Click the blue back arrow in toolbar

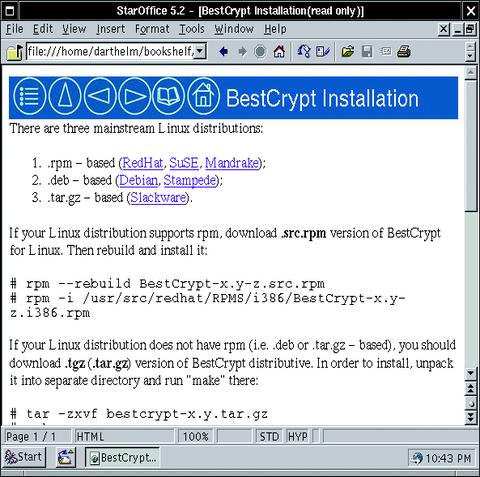(223, 52)
